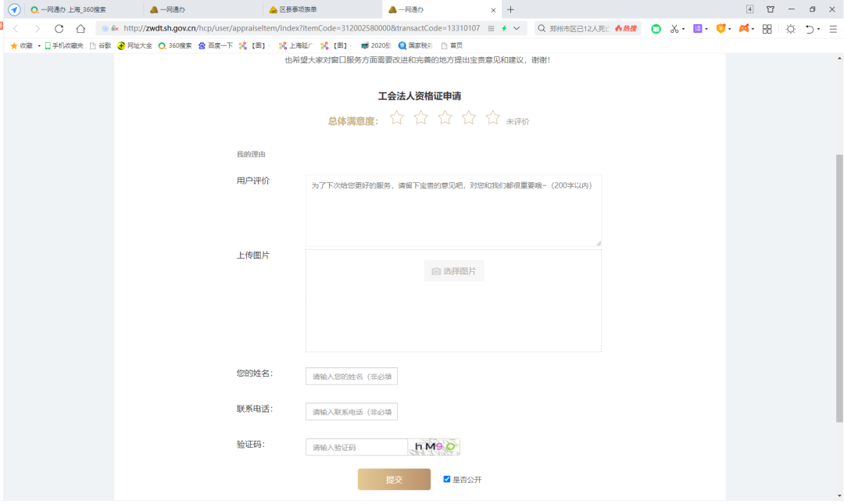Image resolution: width=844 pixels, height=504 pixels.
Task: Expand the 收藏 bookmarks dropdown arrow
Action: [x=39, y=46]
